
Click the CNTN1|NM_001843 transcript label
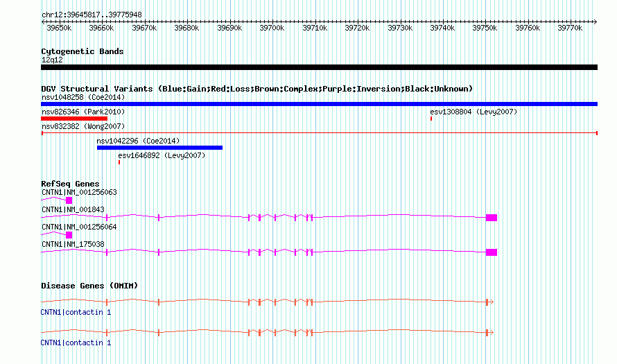(x=73, y=210)
